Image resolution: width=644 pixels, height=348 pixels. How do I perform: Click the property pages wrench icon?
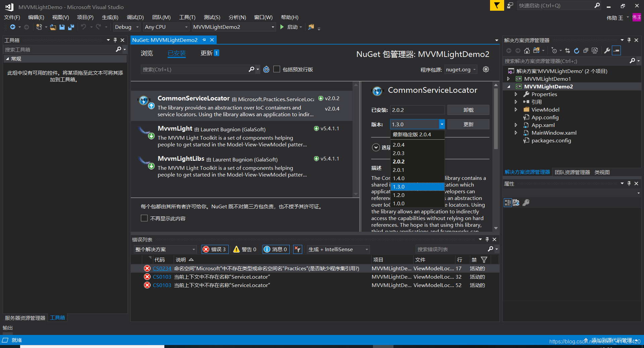tap(526, 202)
